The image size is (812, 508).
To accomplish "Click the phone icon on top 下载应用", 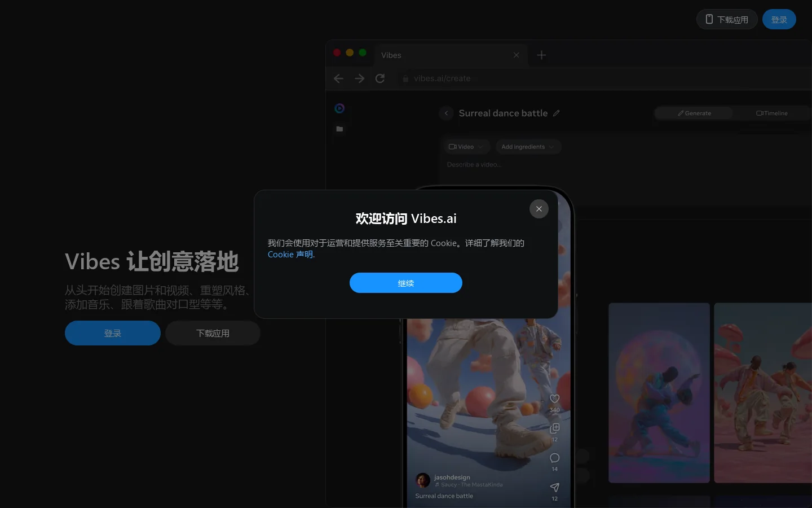I will point(709,19).
